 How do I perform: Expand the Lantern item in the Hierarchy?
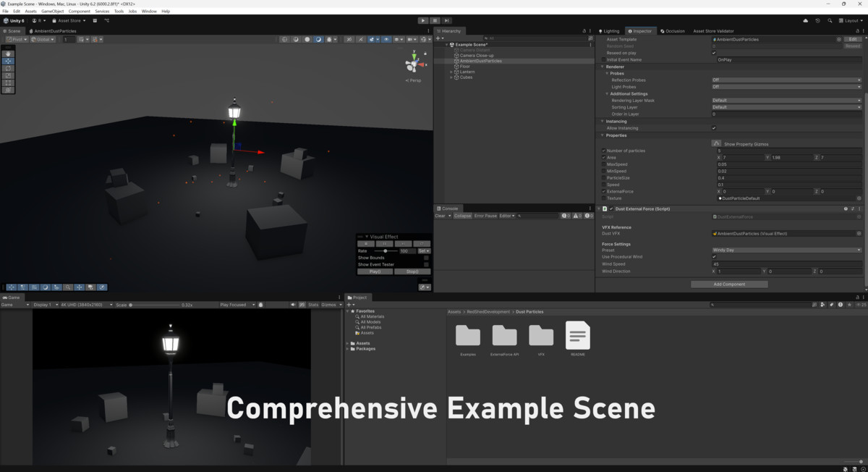click(451, 72)
